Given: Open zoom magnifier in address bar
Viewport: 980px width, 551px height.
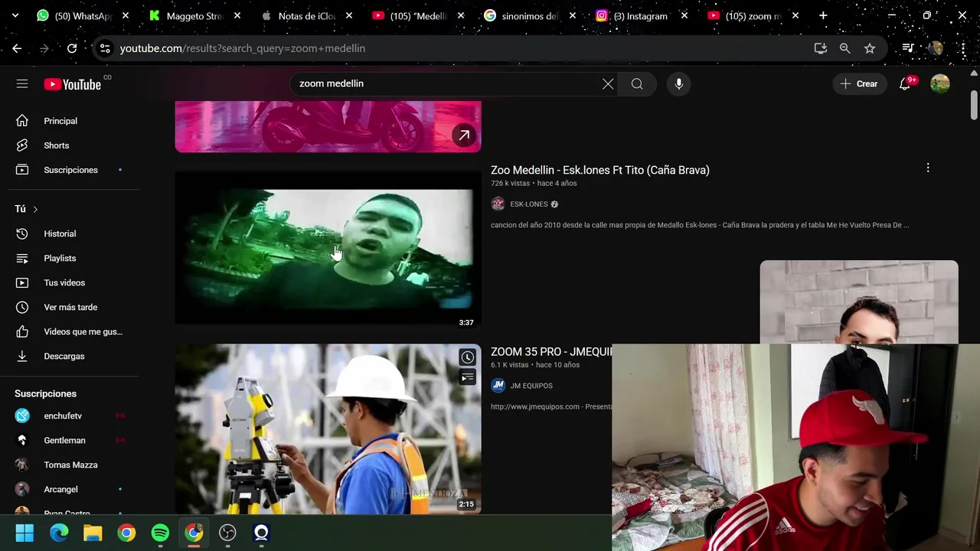Looking at the screenshot, I should tap(844, 48).
